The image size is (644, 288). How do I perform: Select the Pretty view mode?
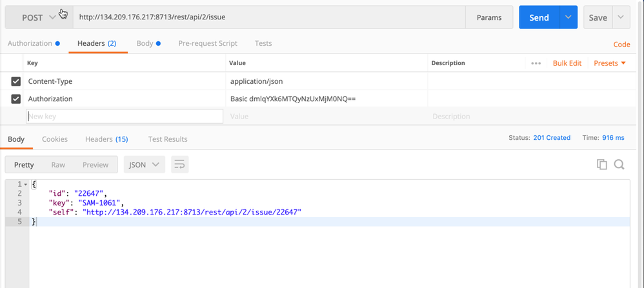point(24,164)
